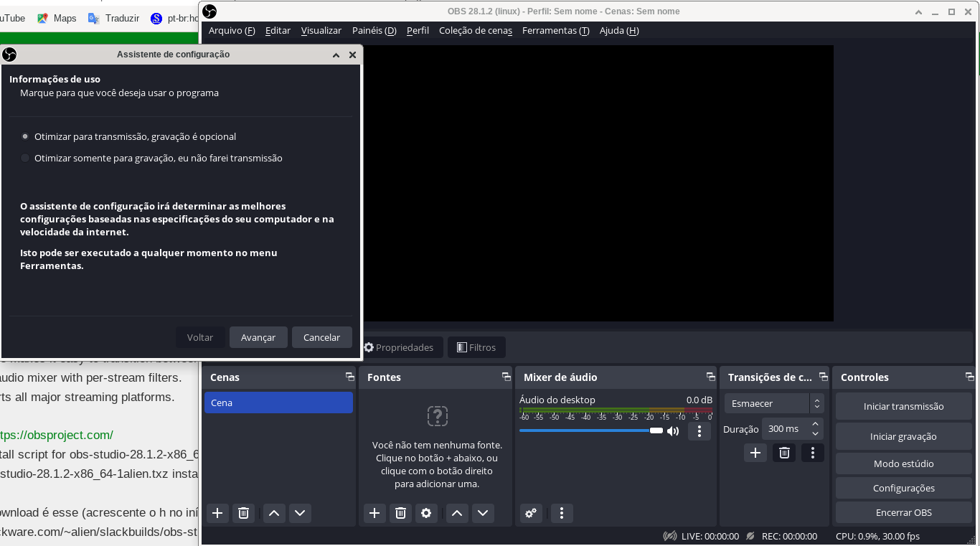This screenshot has width=980, height=546.
Task: Add a transition with the plus icon
Action: 755,453
